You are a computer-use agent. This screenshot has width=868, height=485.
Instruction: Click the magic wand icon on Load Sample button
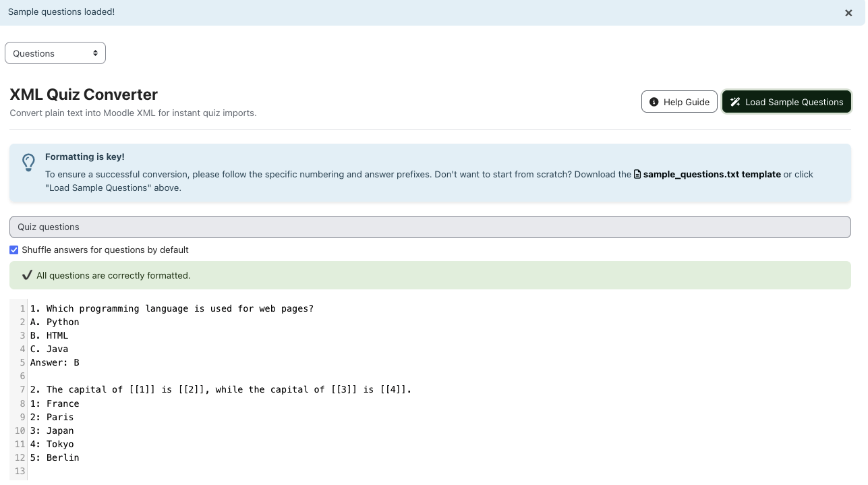735,102
